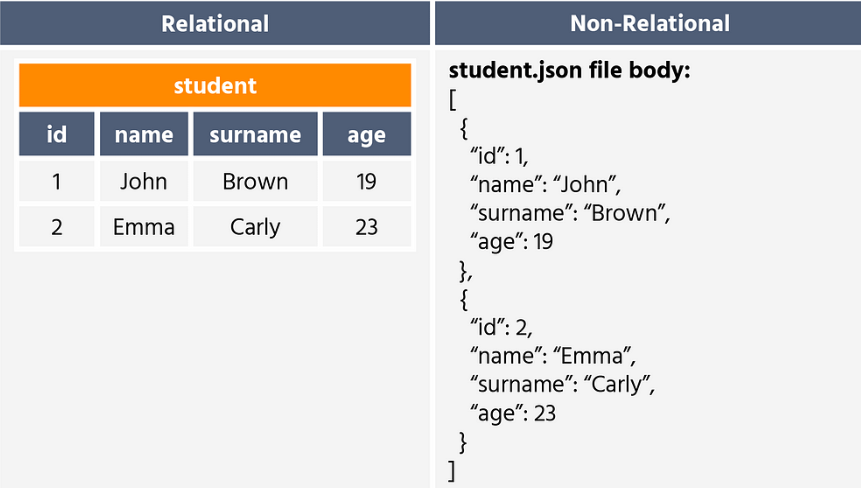Click the Relational header

pos(215,23)
